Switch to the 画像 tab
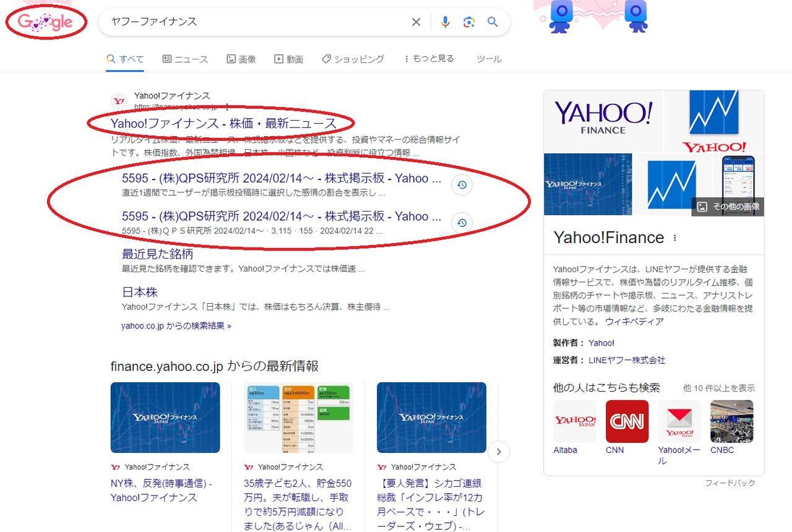The image size is (792, 532). pyautogui.click(x=241, y=59)
